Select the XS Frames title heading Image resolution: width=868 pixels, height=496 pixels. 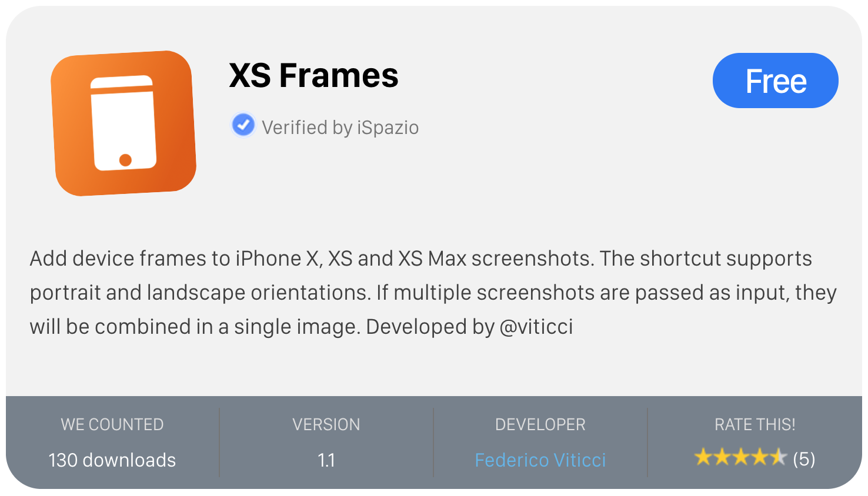(313, 76)
